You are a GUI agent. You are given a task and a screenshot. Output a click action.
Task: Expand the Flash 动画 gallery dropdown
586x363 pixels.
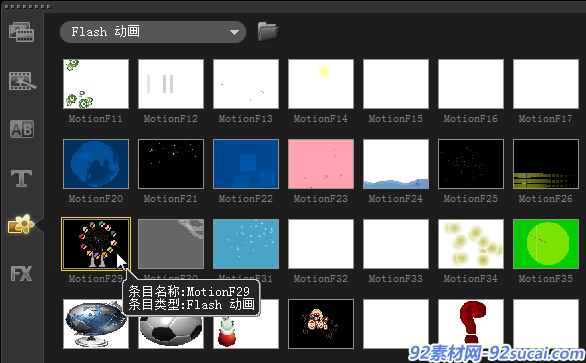tap(153, 32)
